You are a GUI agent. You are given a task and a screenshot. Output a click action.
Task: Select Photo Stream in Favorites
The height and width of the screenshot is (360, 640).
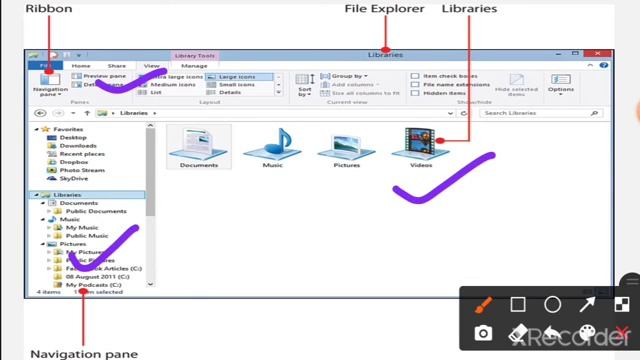[x=76, y=170]
